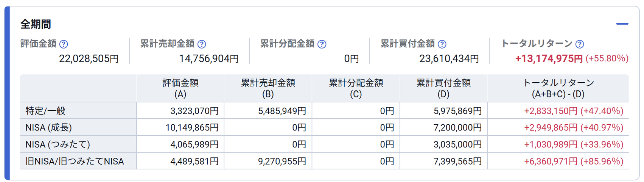Open help icon next to 評価金額
644x182 pixels.
(x=64, y=44)
